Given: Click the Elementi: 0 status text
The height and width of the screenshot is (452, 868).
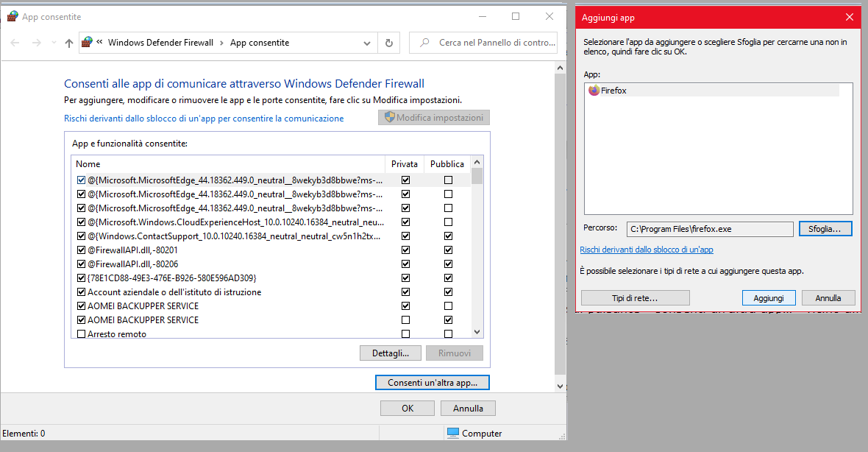Looking at the screenshot, I should [x=24, y=433].
